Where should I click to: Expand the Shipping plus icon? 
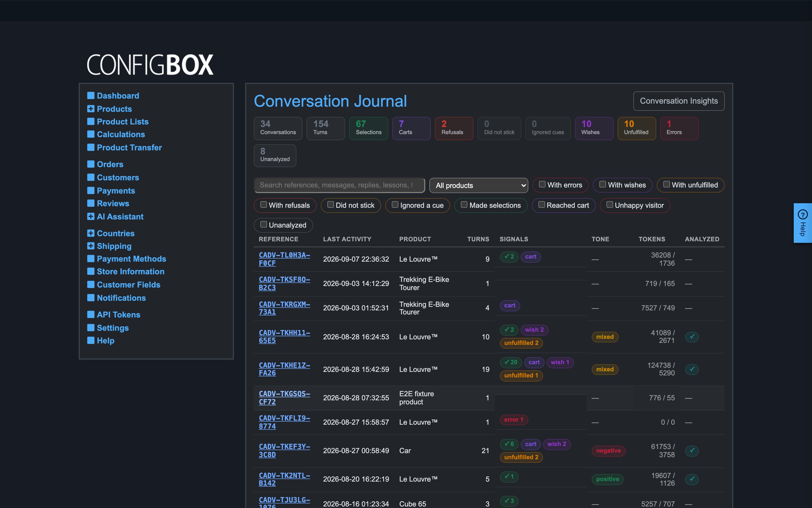[x=91, y=246]
